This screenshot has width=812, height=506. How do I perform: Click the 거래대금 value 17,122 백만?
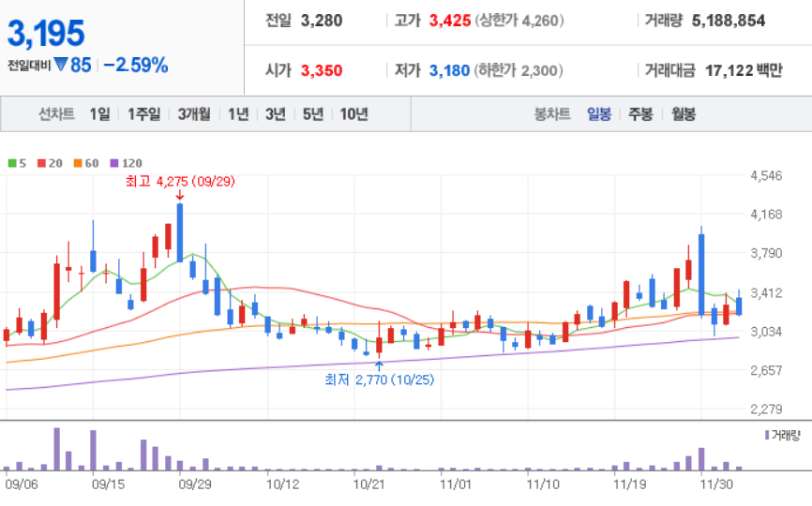(x=744, y=70)
